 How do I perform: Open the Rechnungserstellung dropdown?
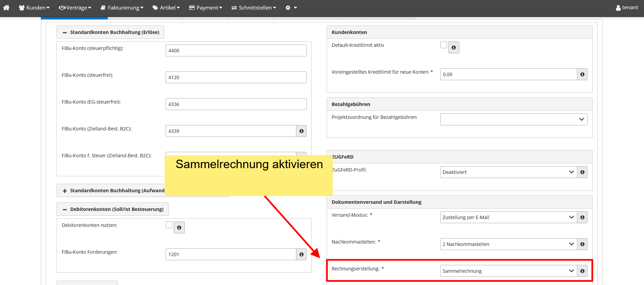508,271
